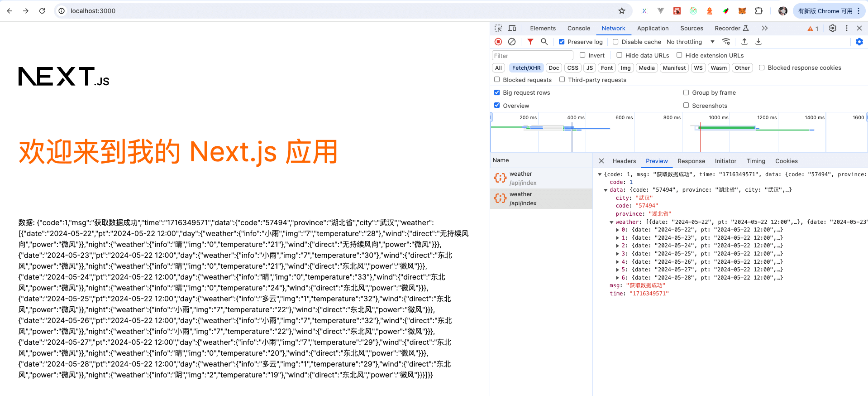Expand weather item 0 dated 2024-05-22
868x396 pixels.
(x=618, y=230)
